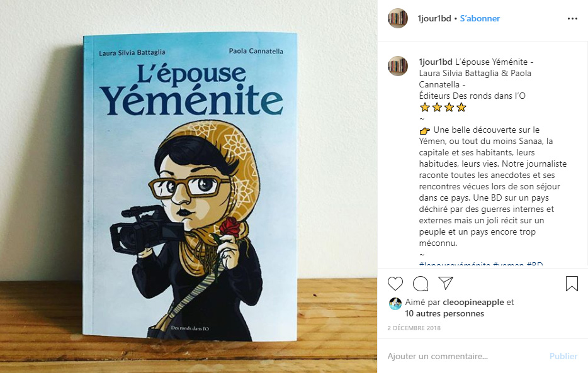The height and width of the screenshot is (373, 588).
Task: Follow account via S'abonner link
Action: pyautogui.click(x=480, y=18)
